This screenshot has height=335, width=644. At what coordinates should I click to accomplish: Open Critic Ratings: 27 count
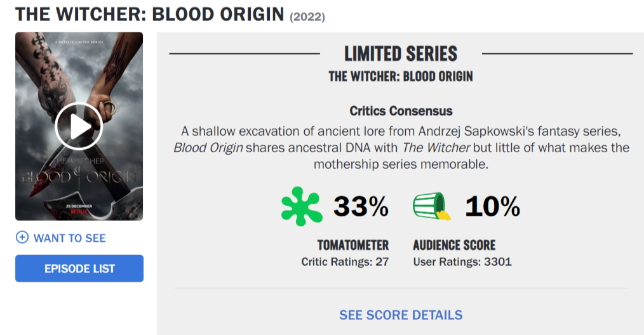pyautogui.click(x=345, y=261)
